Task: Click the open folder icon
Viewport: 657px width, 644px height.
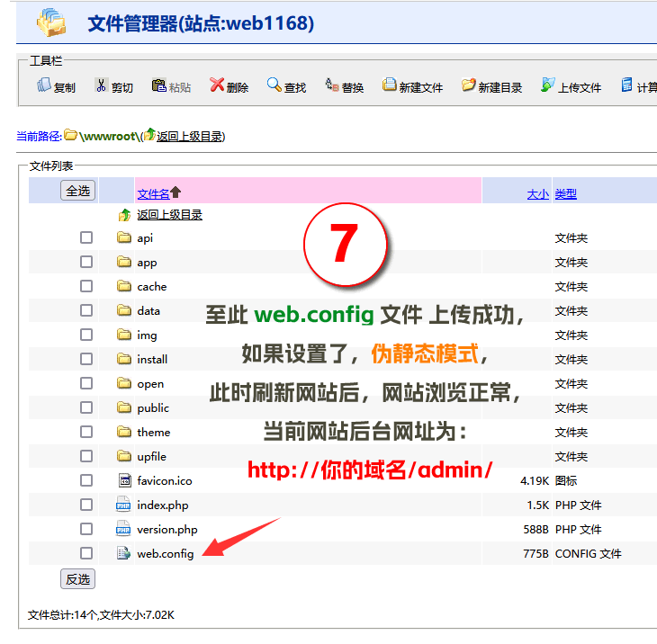Action: coord(124,383)
